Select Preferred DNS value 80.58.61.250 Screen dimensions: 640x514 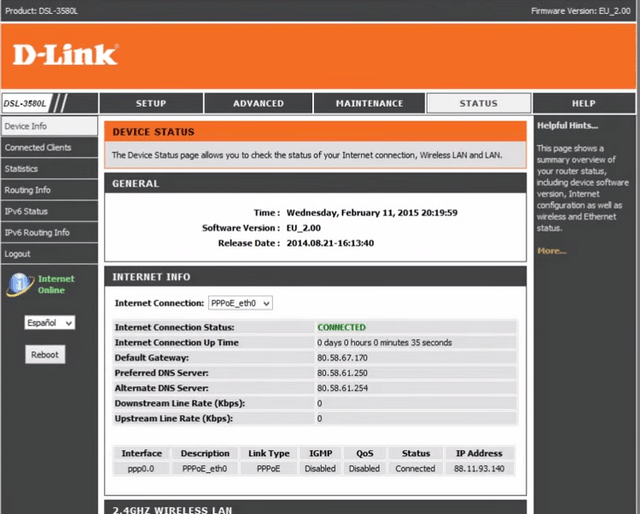pos(342,373)
